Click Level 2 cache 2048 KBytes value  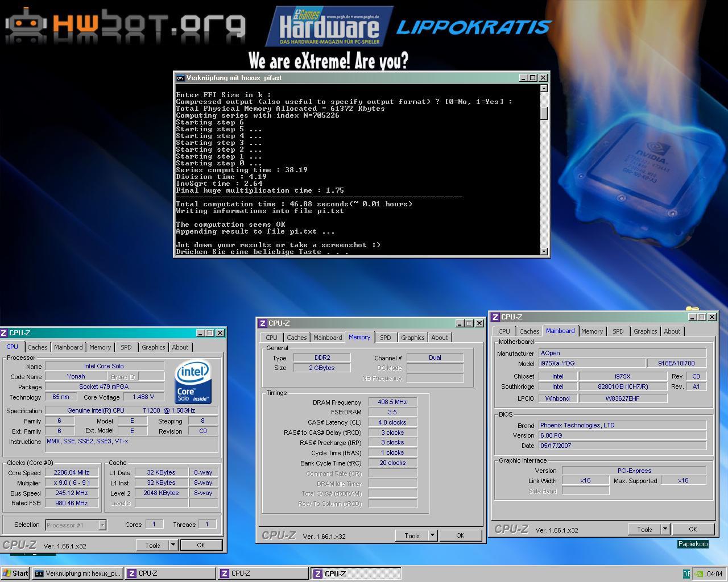click(x=161, y=493)
